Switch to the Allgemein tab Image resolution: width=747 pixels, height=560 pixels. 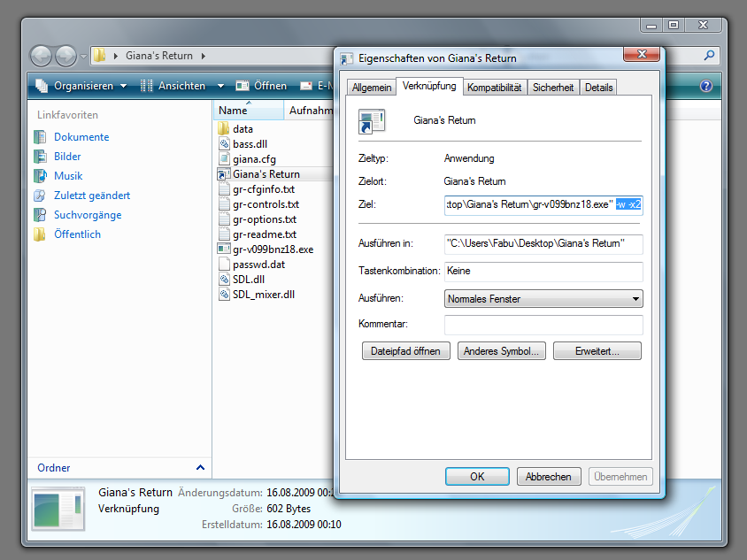click(x=372, y=88)
